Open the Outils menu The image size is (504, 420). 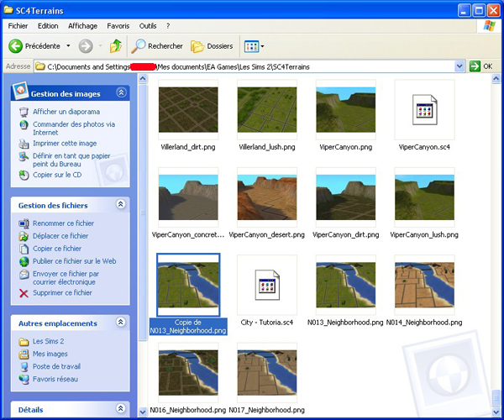pos(148,26)
